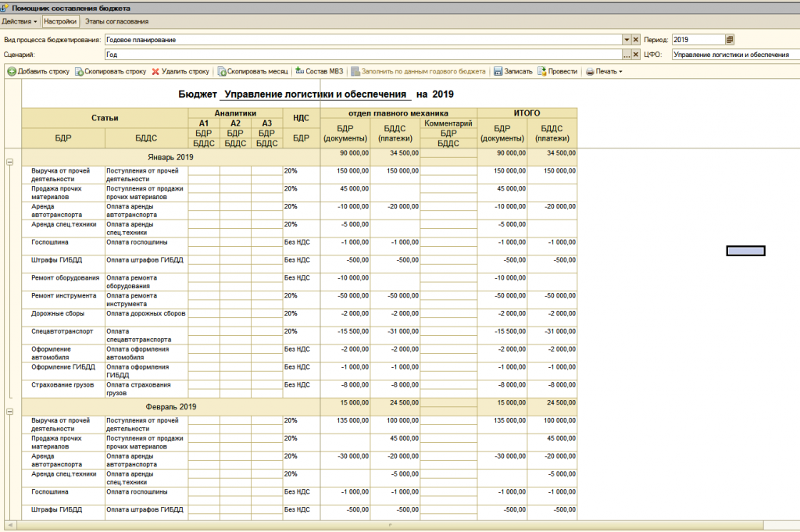The width and height of the screenshot is (800, 532).
Task: Click the Состав МВЗ icon
Action: point(300,71)
